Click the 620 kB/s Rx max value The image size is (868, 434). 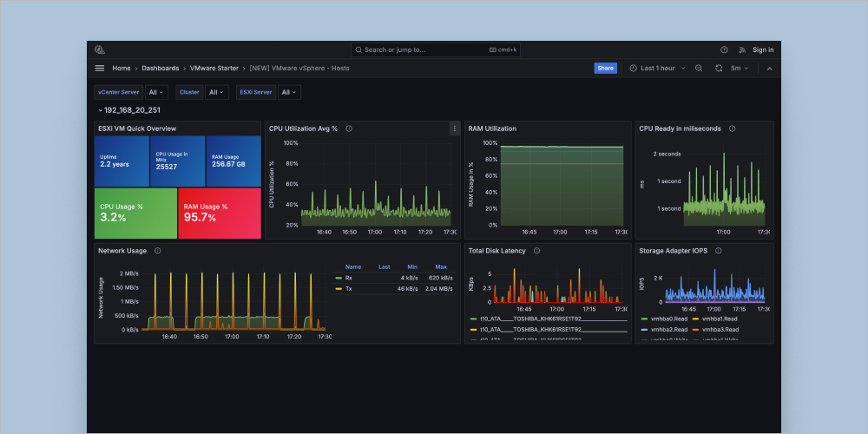point(441,278)
